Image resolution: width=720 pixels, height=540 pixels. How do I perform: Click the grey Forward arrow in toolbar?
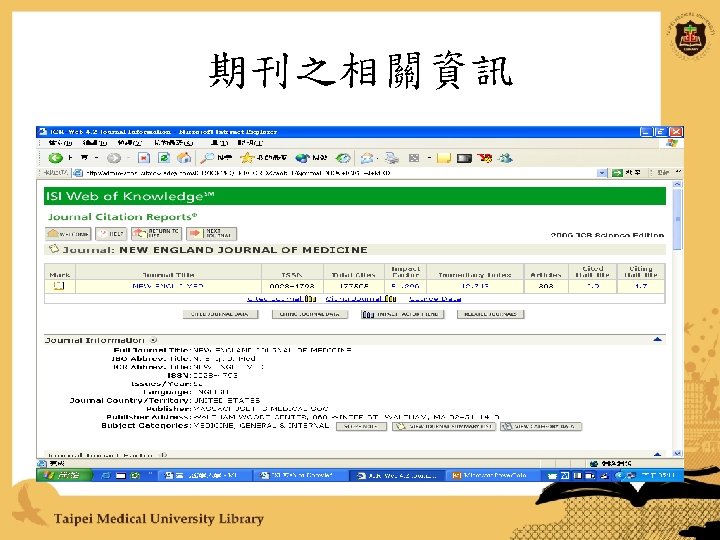113,158
